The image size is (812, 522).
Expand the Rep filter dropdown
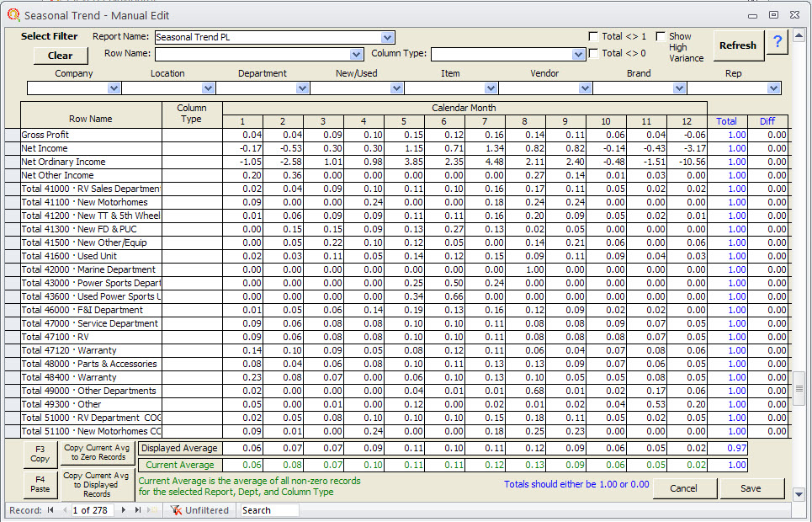pos(773,88)
